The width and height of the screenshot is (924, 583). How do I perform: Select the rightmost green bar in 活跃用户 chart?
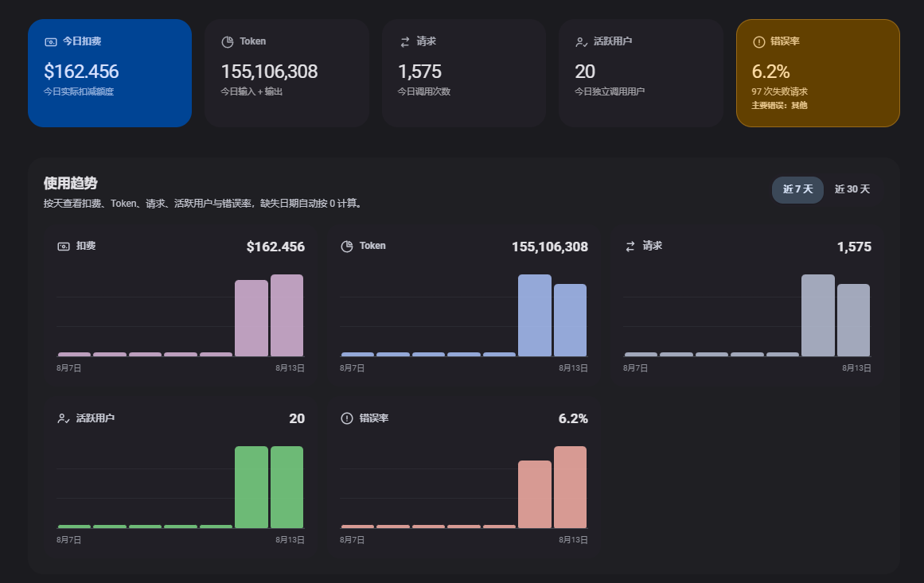point(287,487)
